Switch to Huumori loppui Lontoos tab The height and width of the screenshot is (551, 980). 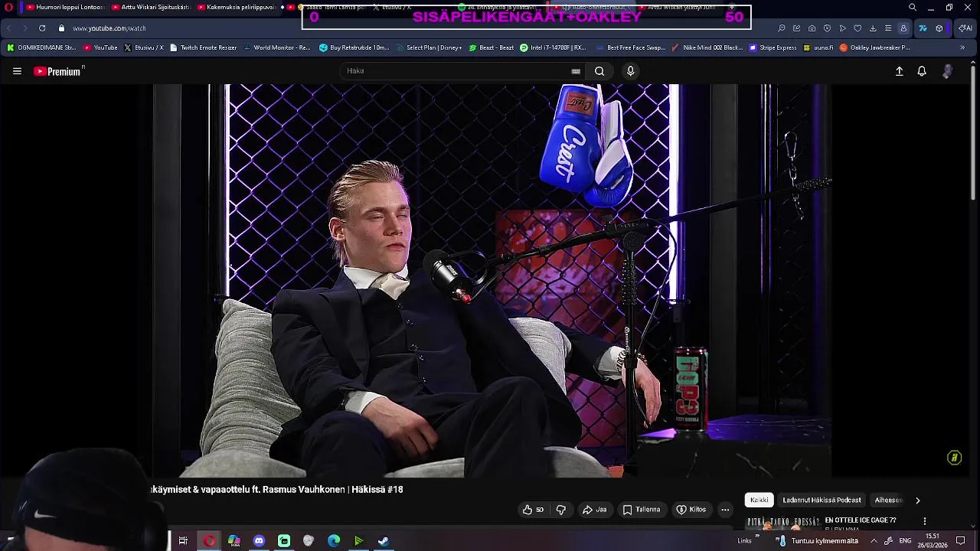pos(65,8)
